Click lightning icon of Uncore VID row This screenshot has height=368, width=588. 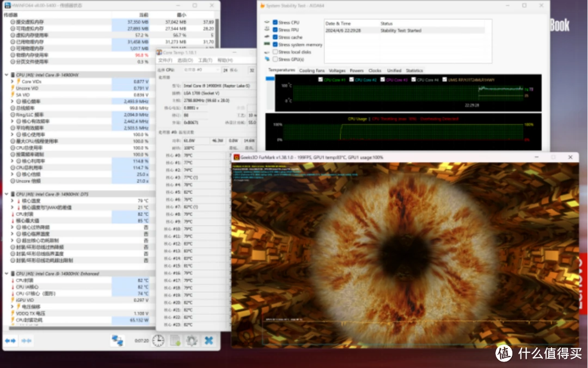(13, 88)
